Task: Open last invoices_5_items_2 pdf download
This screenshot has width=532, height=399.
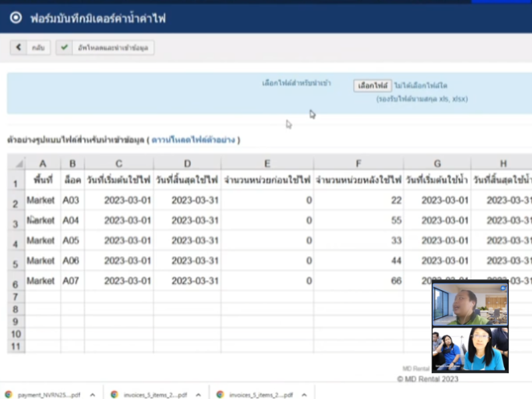Action: coord(261,395)
